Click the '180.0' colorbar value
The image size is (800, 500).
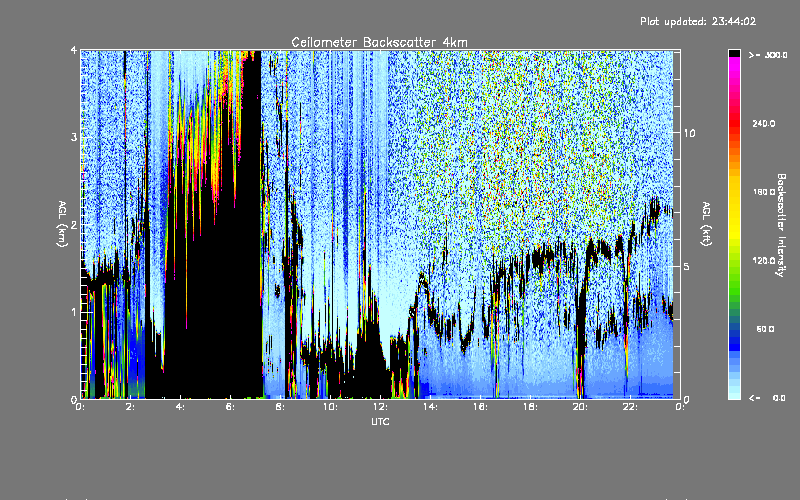[764, 192]
